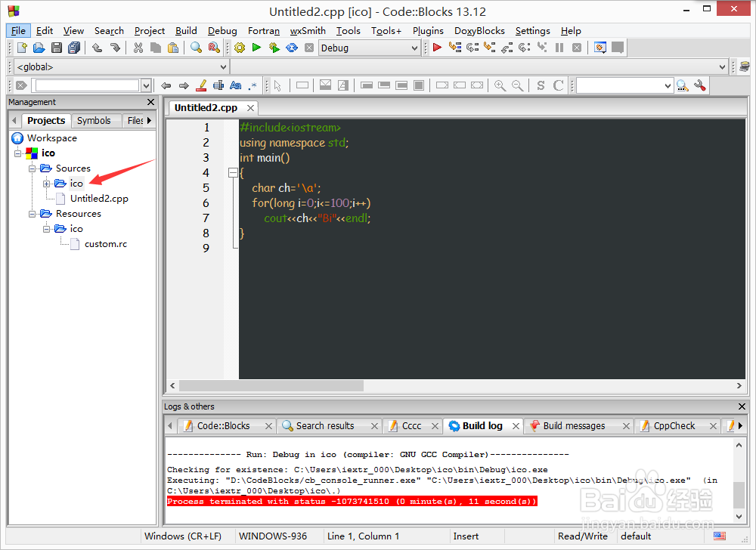
Task: Redo the last undone edit
Action: tap(115, 48)
